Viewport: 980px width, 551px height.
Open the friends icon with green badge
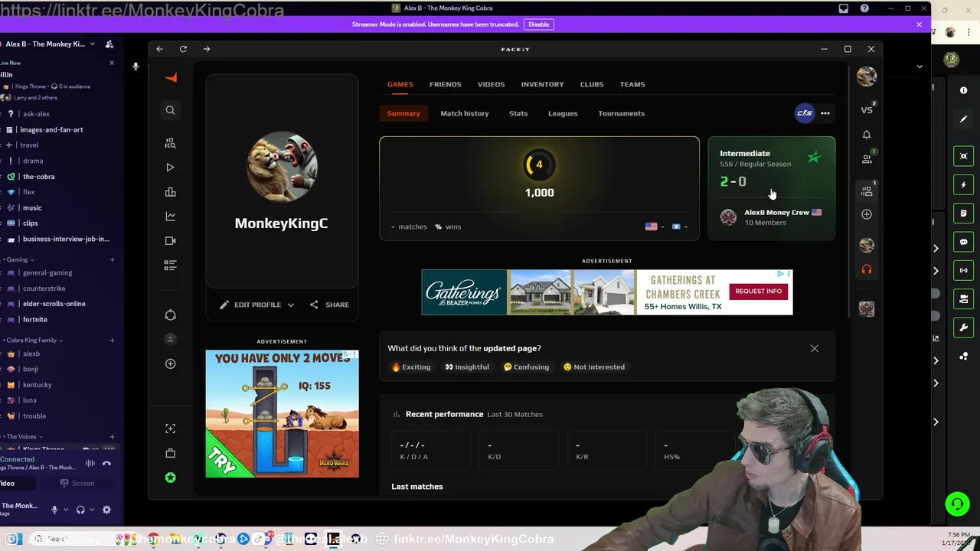pyautogui.click(x=867, y=159)
